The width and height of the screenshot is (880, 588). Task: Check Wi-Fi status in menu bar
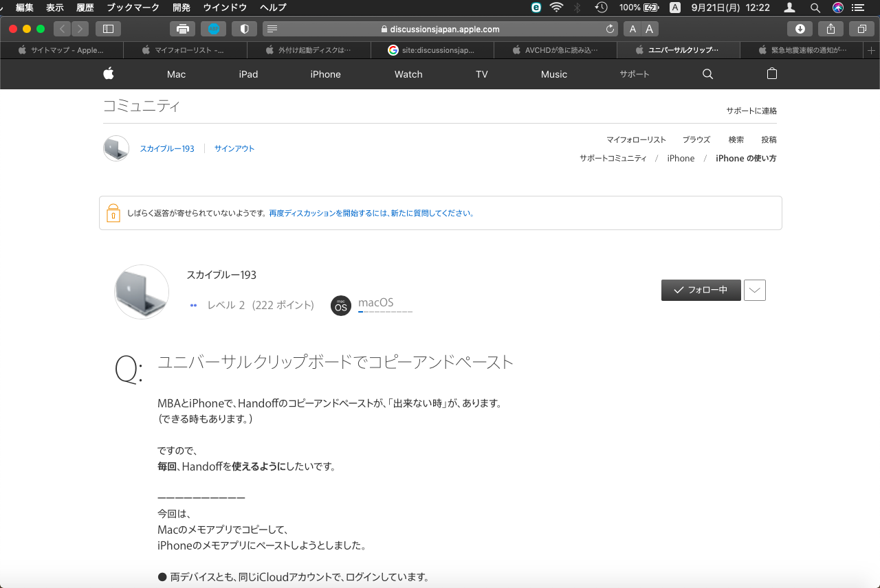[557, 8]
